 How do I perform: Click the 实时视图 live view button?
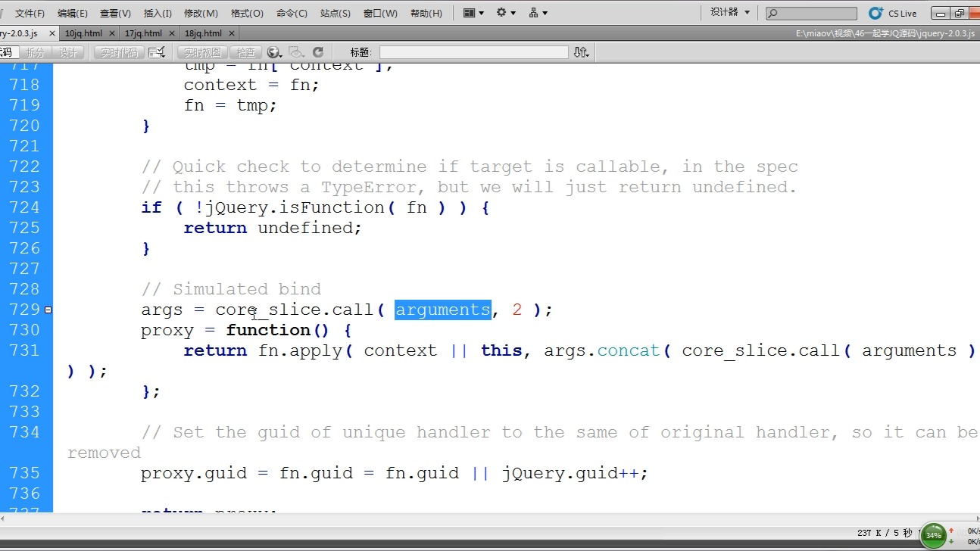(202, 52)
